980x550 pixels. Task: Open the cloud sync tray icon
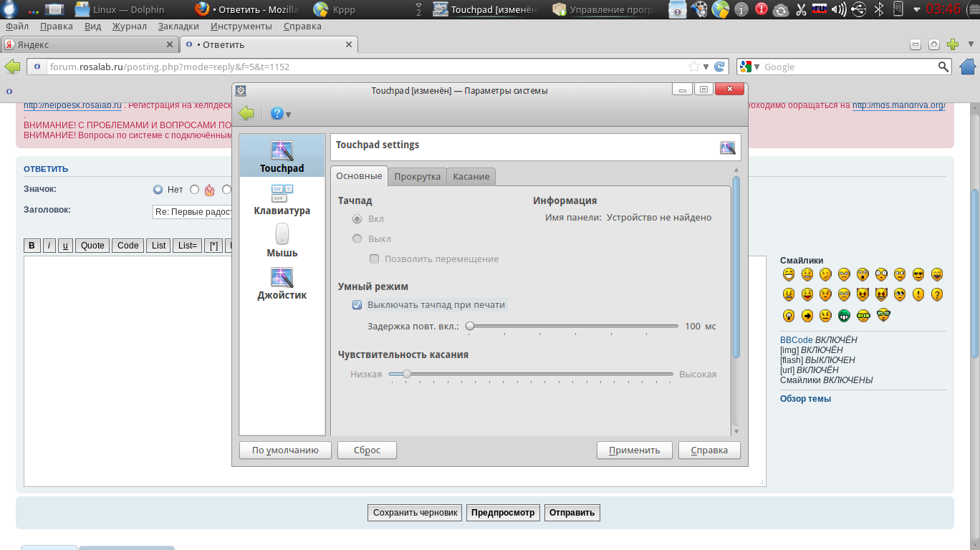[781, 9]
